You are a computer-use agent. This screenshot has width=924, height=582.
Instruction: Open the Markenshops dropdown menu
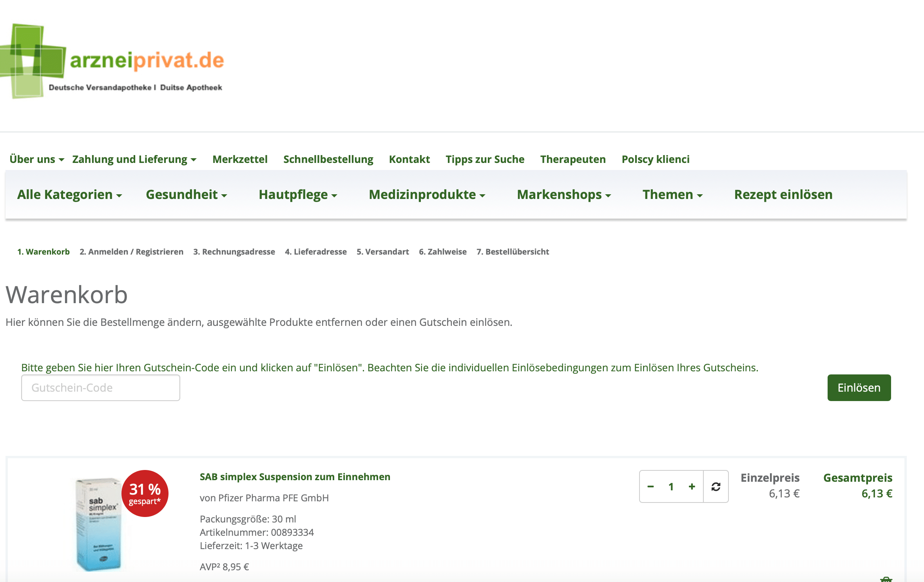click(564, 195)
